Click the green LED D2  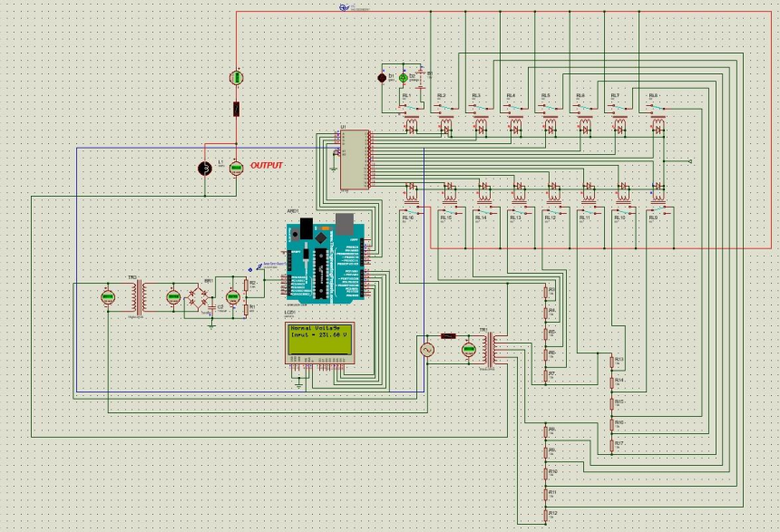[x=403, y=79]
